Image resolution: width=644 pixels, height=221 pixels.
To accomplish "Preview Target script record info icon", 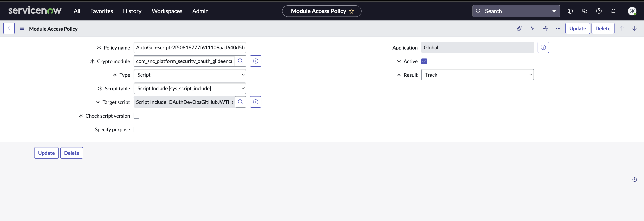I will [x=255, y=102].
